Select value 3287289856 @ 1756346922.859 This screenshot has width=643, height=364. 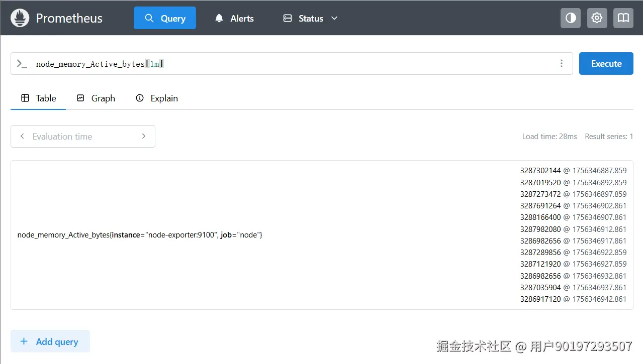tap(574, 253)
